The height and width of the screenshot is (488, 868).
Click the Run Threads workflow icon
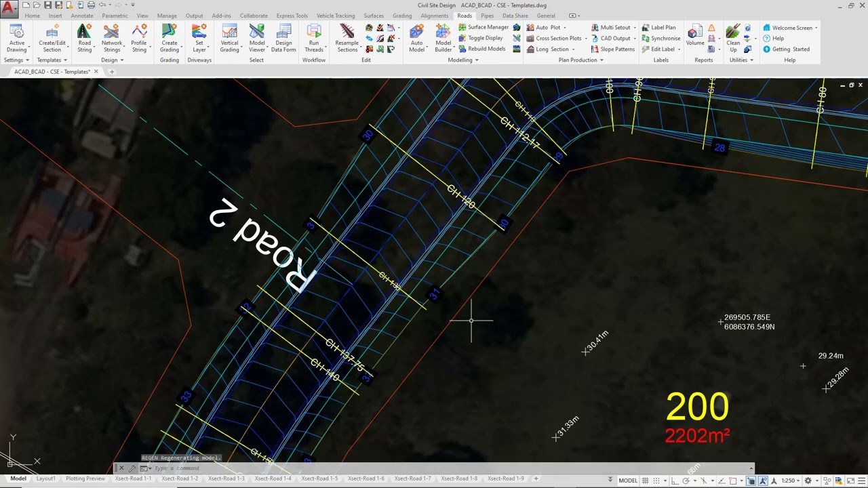pyautogui.click(x=314, y=38)
